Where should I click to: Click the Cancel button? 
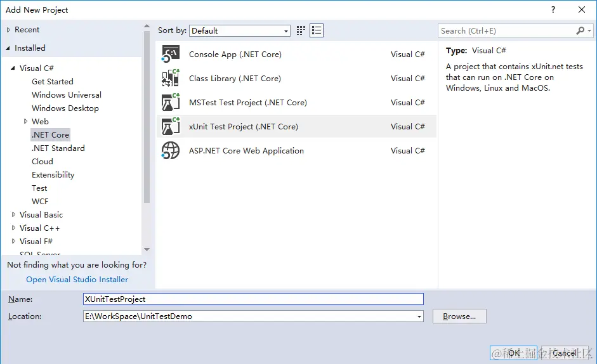coord(565,353)
